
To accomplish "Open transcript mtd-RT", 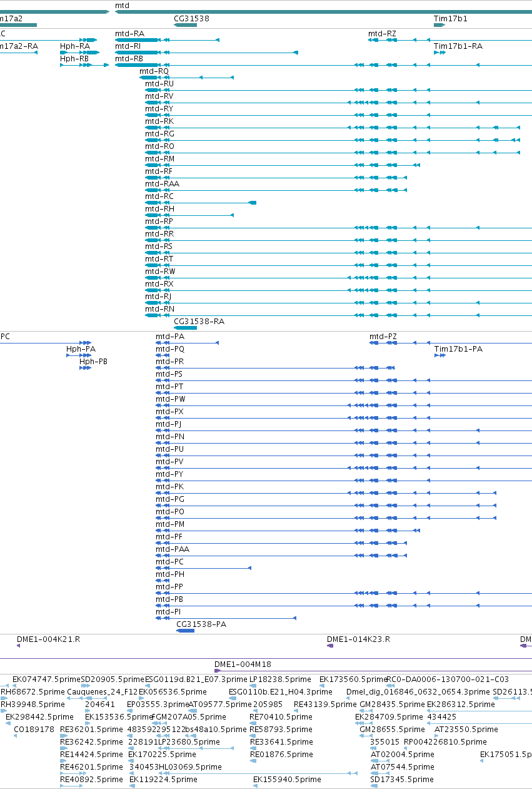I will 159,258.
